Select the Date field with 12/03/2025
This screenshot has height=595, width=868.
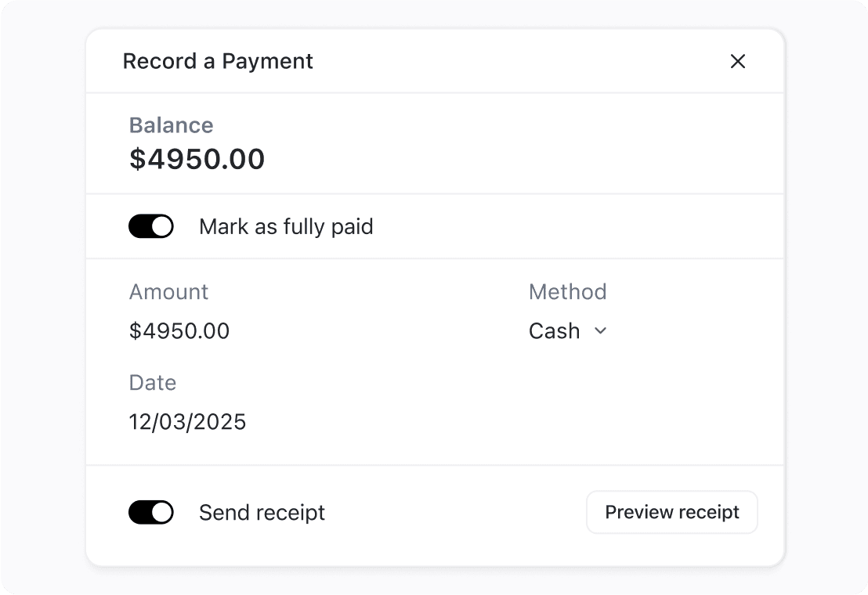click(187, 422)
